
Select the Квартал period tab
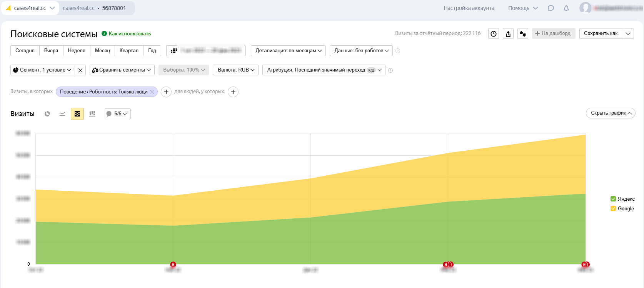[129, 51]
